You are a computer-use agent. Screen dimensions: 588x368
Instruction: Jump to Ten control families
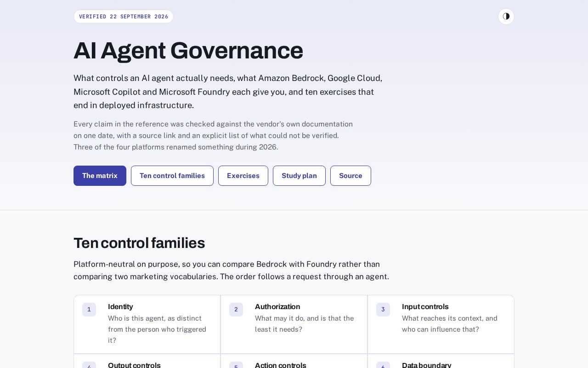[172, 176]
